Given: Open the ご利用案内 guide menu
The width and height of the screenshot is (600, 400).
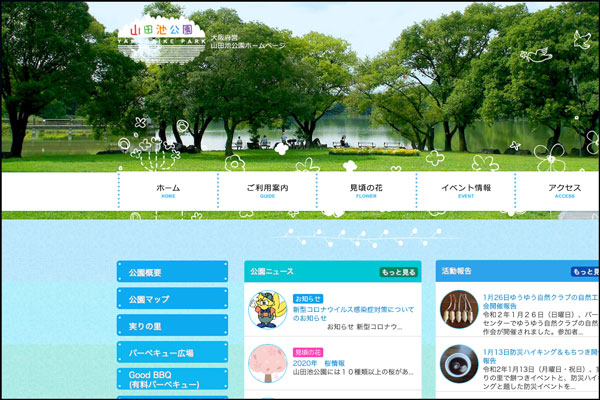Looking at the screenshot, I should coord(267,191).
